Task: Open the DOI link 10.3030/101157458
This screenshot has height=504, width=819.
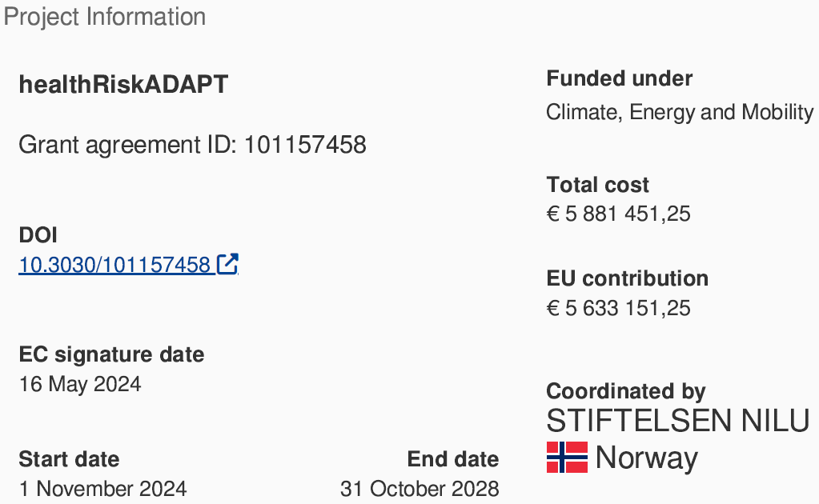Action: [114, 265]
